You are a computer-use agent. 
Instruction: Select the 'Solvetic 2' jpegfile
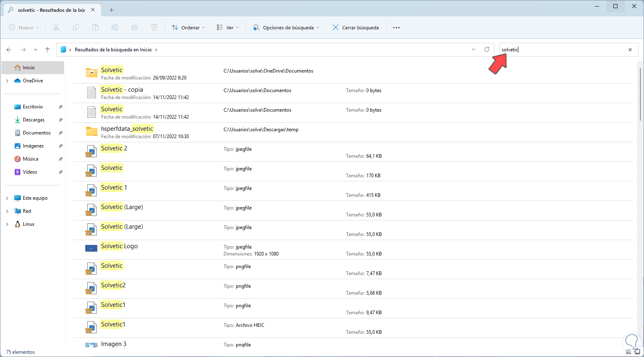(353, 152)
